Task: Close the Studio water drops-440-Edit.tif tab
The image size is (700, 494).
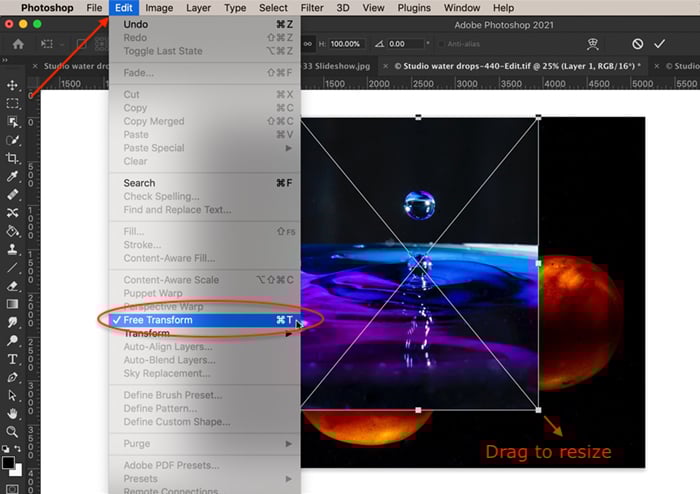Action: 385,66
